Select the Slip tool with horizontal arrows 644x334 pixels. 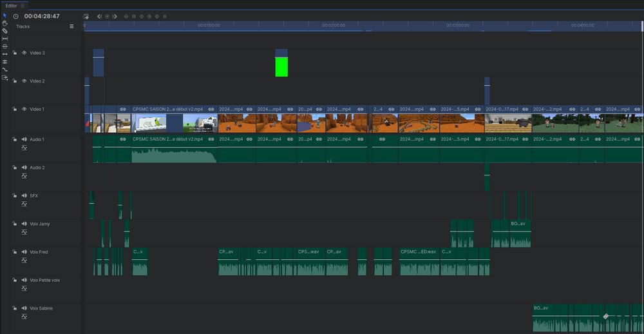click(5, 38)
